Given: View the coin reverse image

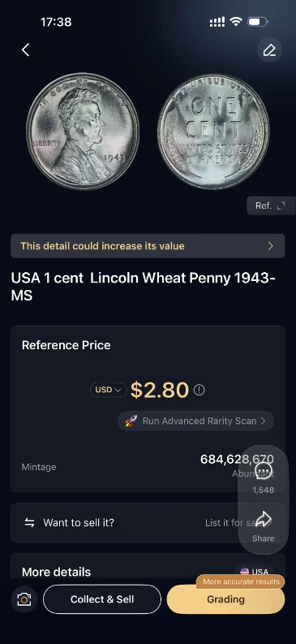Looking at the screenshot, I should point(213,132).
